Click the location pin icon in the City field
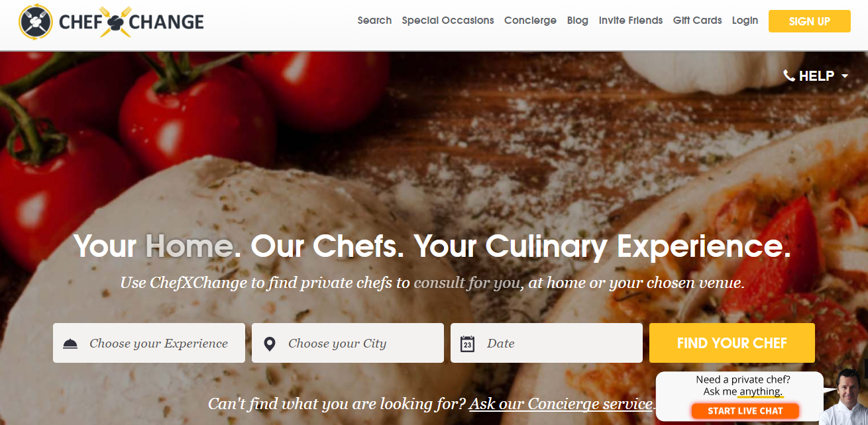The height and width of the screenshot is (425, 868). click(x=270, y=344)
